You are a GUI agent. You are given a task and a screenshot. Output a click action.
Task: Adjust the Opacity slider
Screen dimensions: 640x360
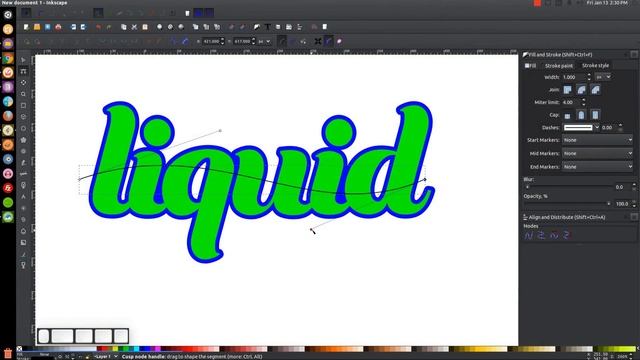(x=567, y=204)
